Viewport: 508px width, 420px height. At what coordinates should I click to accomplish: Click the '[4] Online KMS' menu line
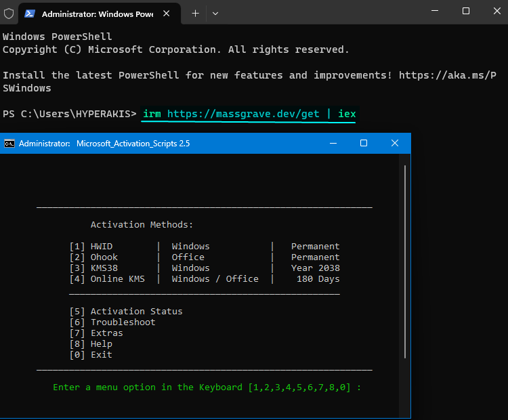tap(107, 279)
